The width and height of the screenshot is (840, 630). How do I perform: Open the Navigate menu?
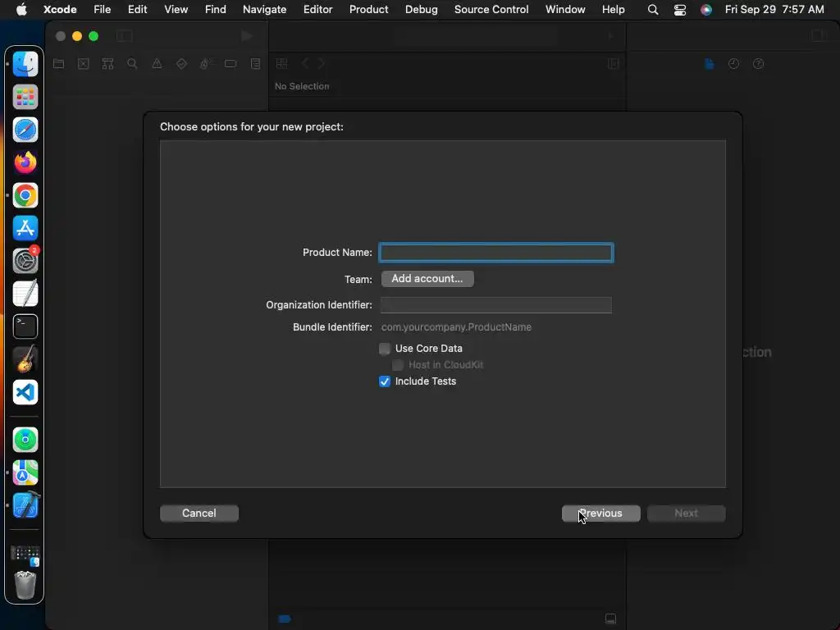(x=265, y=10)
